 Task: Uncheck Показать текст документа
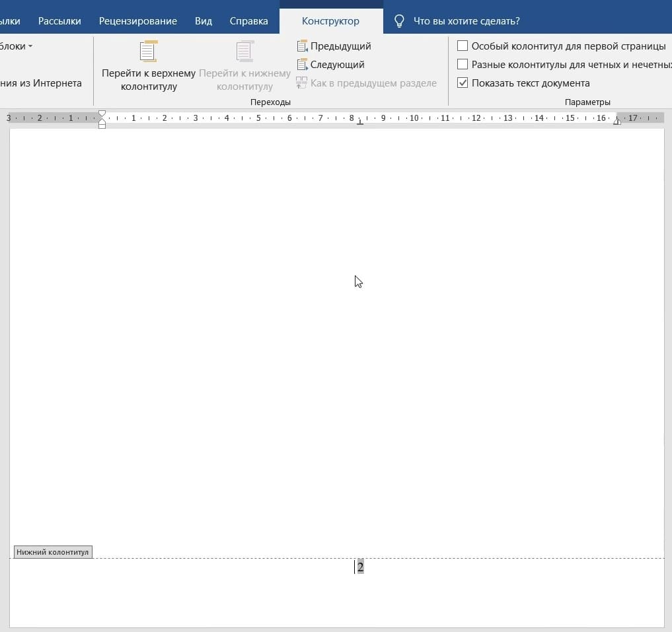tap(463, 83)
